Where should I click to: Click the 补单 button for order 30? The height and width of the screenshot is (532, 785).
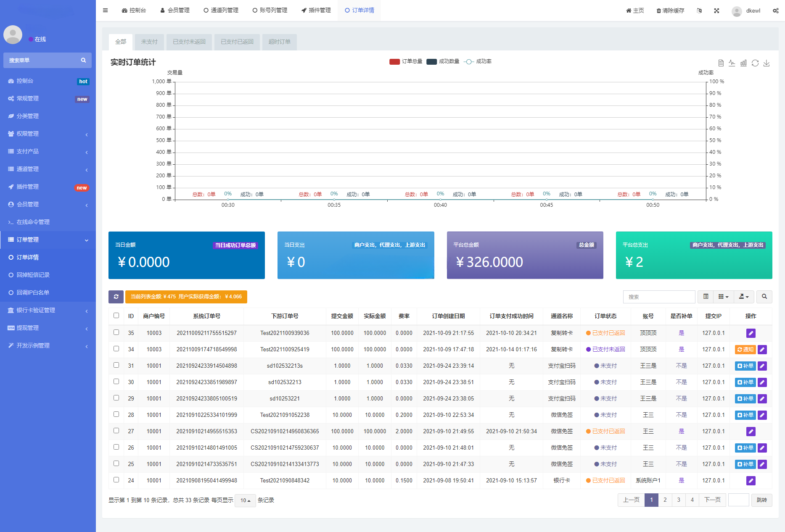745,382
